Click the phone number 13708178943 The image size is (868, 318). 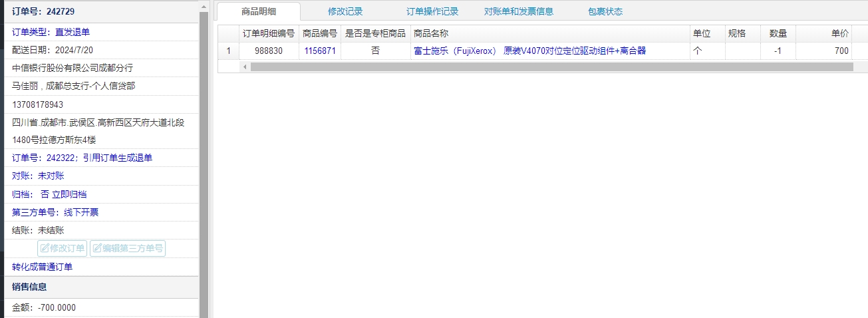click(38, 104)
